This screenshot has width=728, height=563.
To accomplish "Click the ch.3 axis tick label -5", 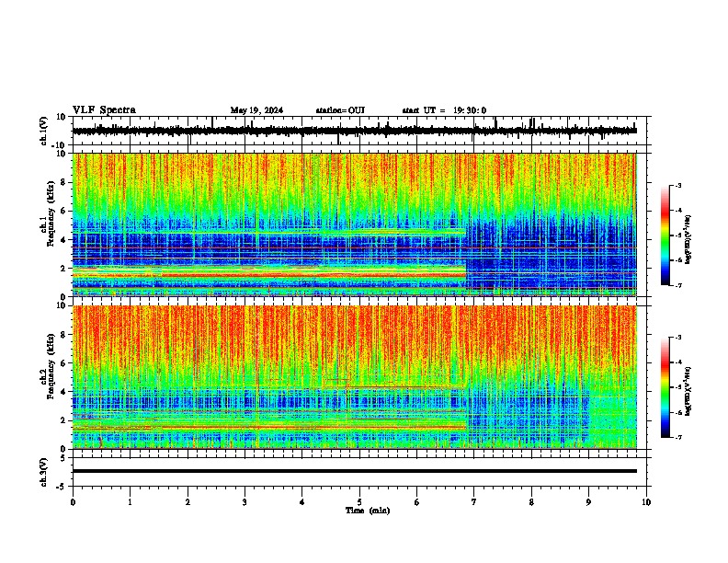I will click(x=62, y=487).
